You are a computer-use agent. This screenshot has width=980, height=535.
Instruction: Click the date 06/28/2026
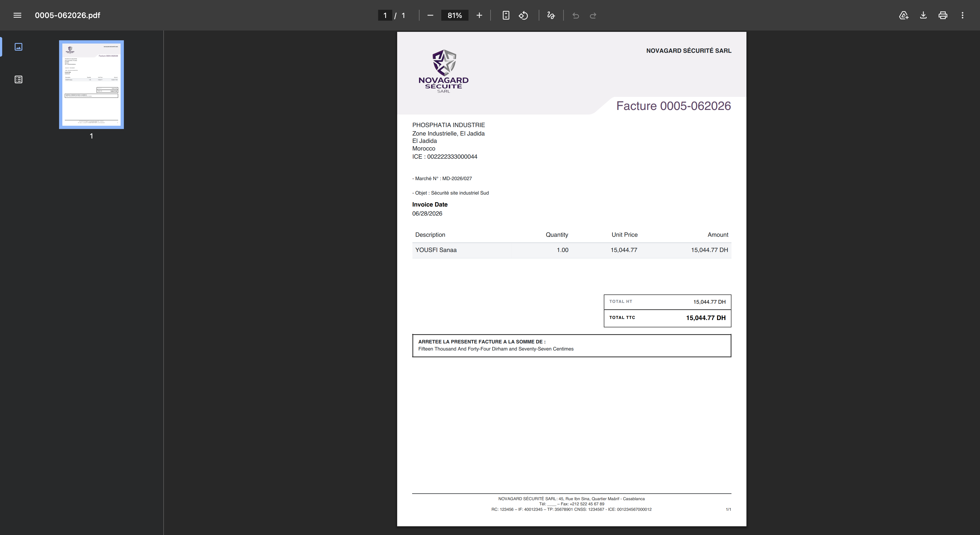pos(427,214)
